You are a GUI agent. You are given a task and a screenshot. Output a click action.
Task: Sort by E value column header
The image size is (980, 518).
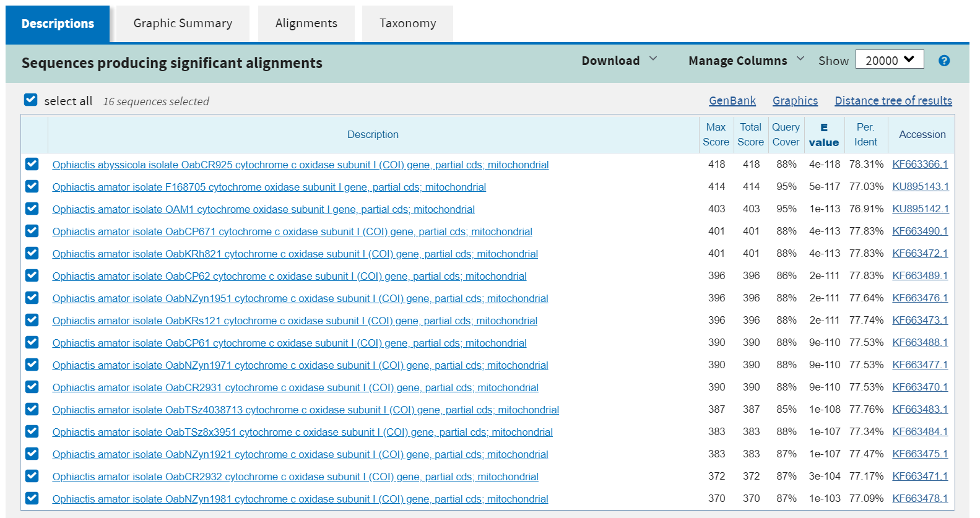[824, 135]
